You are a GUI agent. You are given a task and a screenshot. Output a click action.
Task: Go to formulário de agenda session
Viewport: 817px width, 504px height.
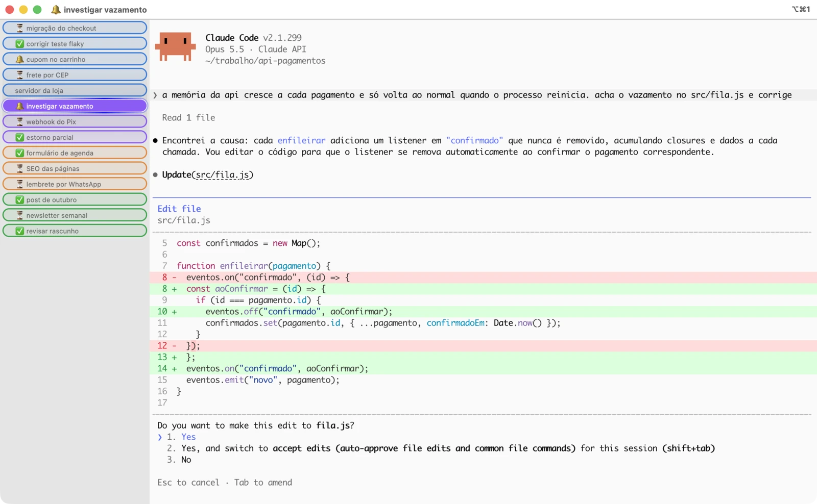coord(75,153)
